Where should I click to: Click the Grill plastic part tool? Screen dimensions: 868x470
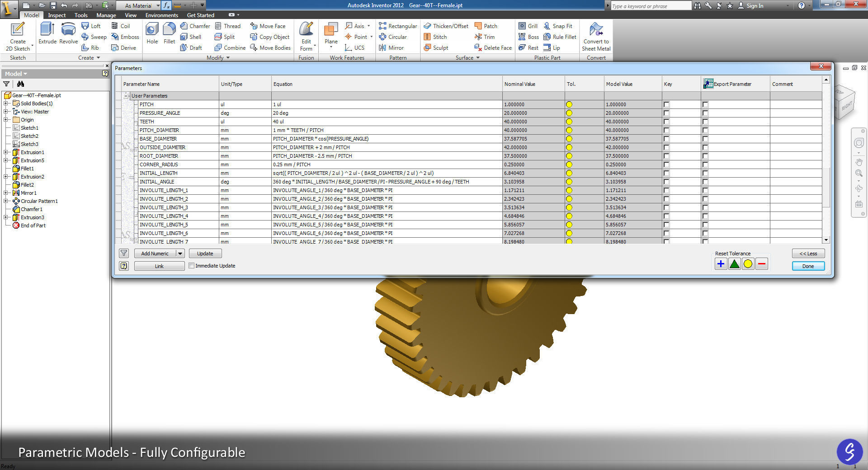(x=528, y=26)
